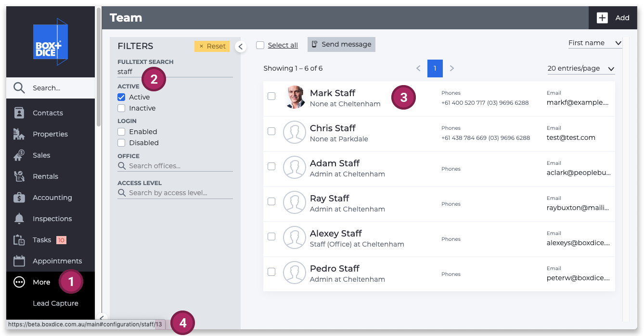Open the Accounting briefcase icon
Viewport: 644px width, 336px height.
[19, 198]
